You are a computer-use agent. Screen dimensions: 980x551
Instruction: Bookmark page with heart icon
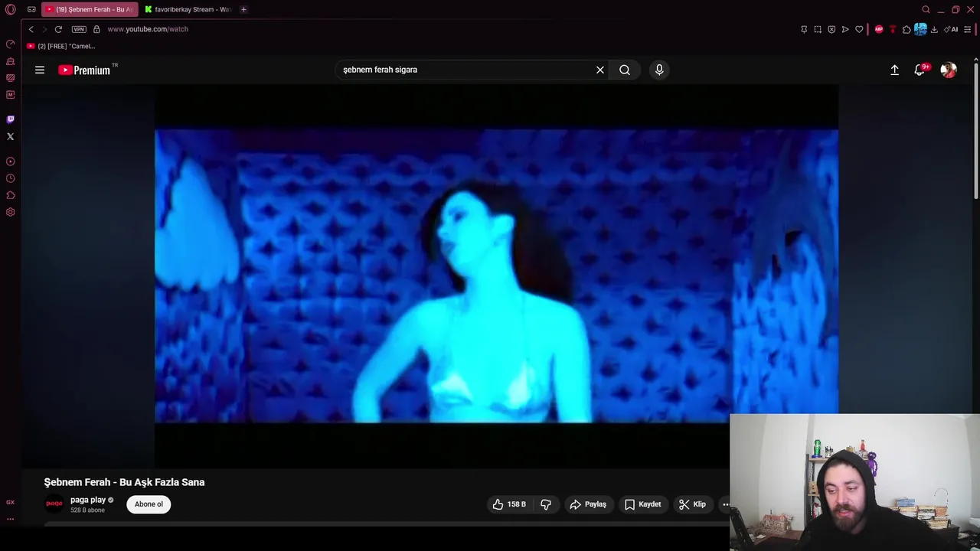[859, 29]
